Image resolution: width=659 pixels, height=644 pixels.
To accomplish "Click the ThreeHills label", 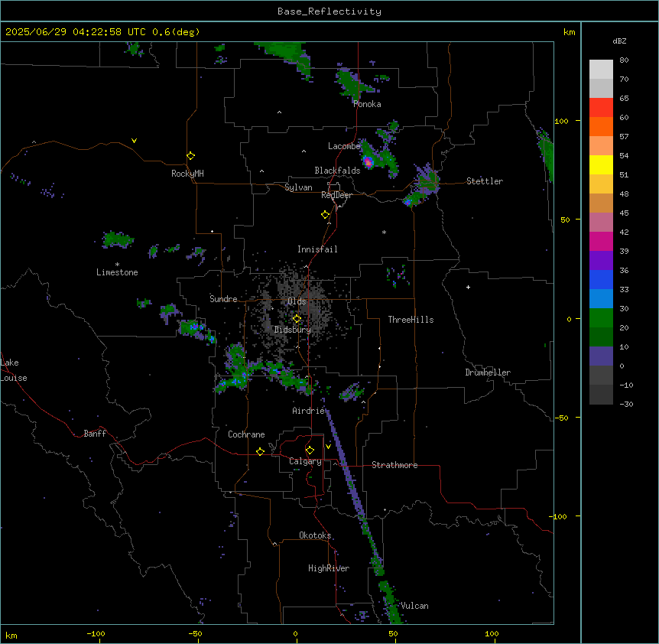I will coord(411,320).
